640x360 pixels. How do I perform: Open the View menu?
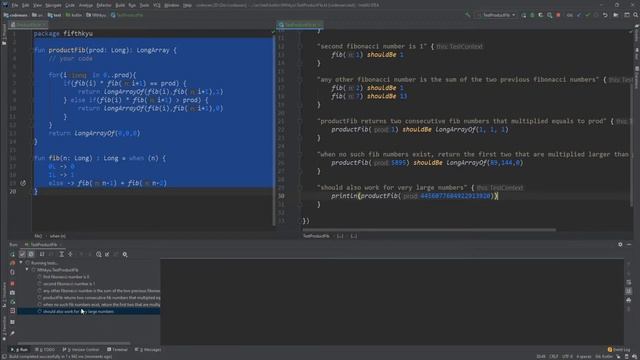pos(37,5)
